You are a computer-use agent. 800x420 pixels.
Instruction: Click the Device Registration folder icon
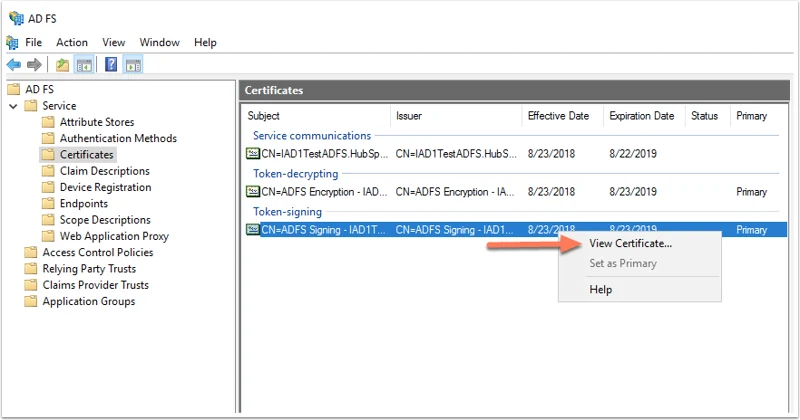coord(48,187)
